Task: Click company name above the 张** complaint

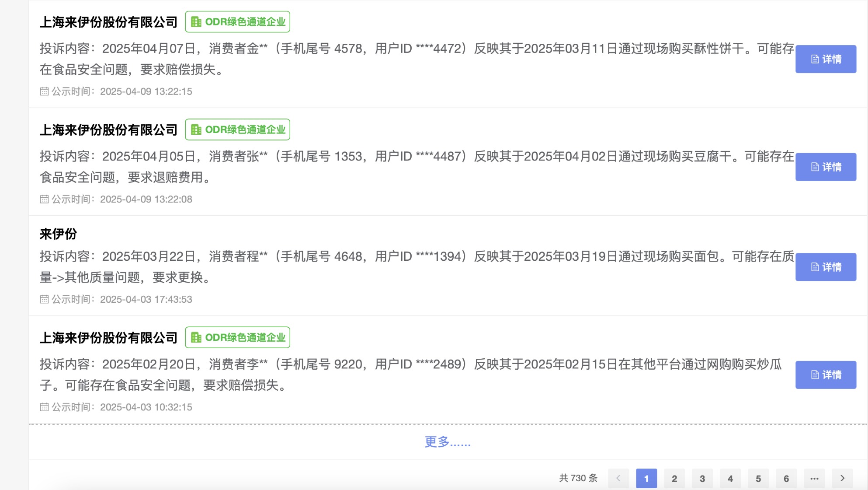Action: pyautogui.click(x=108, y=130)
